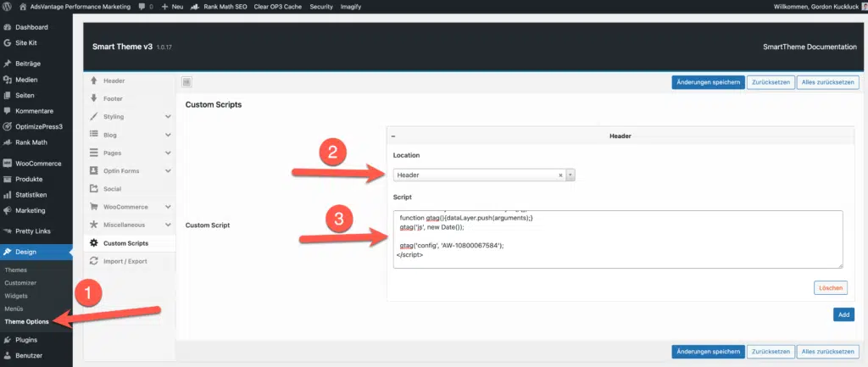Open the Rank Math sidebar icon
The height and width of the screenshot is (367, 868).
click(7, 142)
